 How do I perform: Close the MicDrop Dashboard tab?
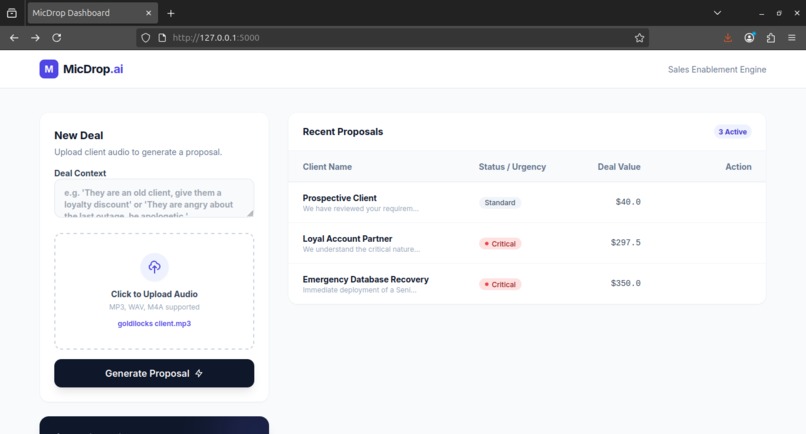click(149, 13)
